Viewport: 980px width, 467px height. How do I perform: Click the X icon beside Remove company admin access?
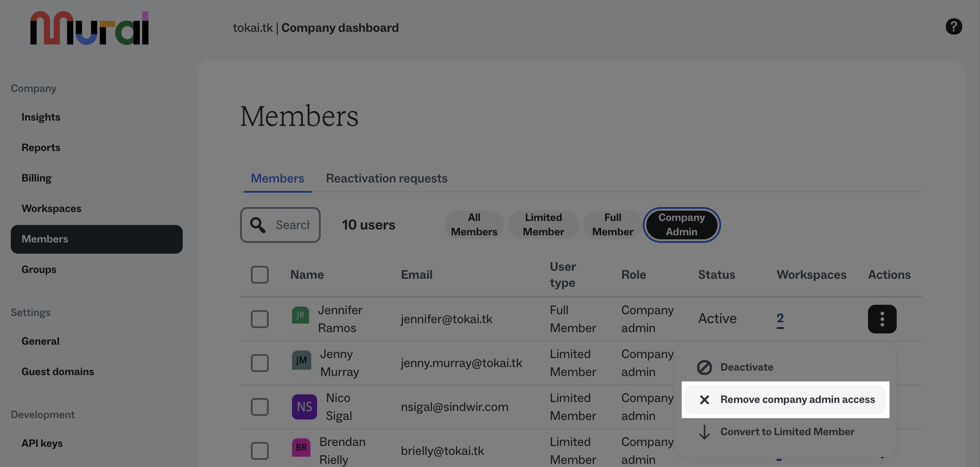704,400
